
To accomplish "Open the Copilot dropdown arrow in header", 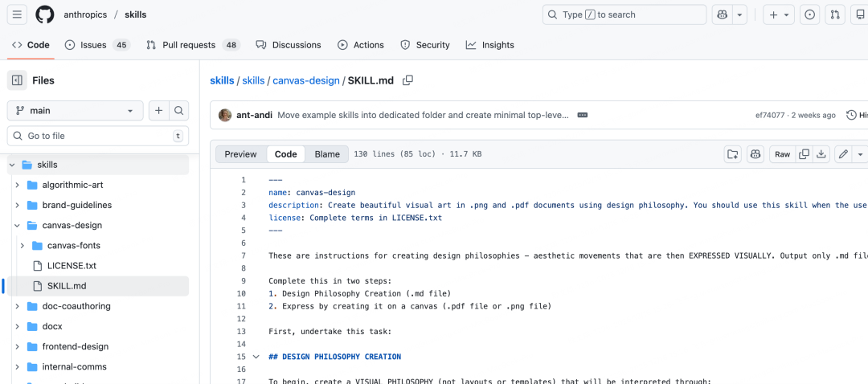I will 739,15.
